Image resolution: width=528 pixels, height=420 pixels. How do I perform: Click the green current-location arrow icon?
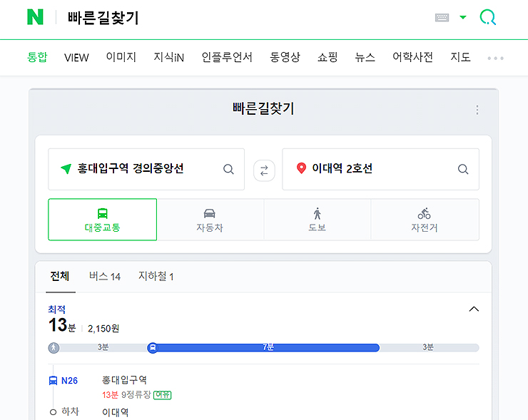66,168
